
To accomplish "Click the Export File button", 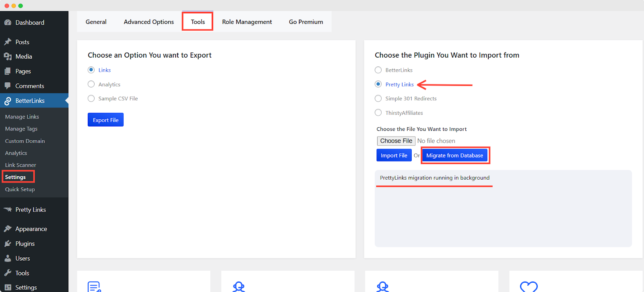I will (105, 120).
